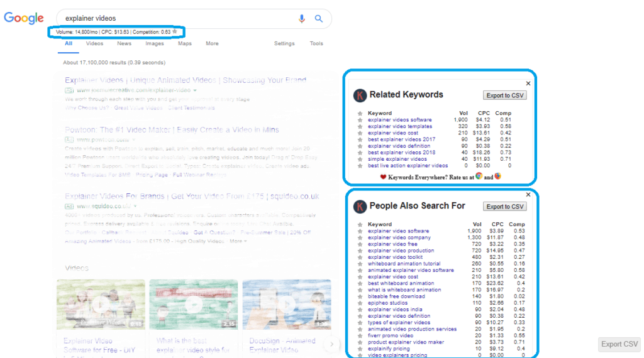This screenshot has height=358, width=644.
Task: Expand the More sitelinks under the squideo ad
Action: coord(238,241)
